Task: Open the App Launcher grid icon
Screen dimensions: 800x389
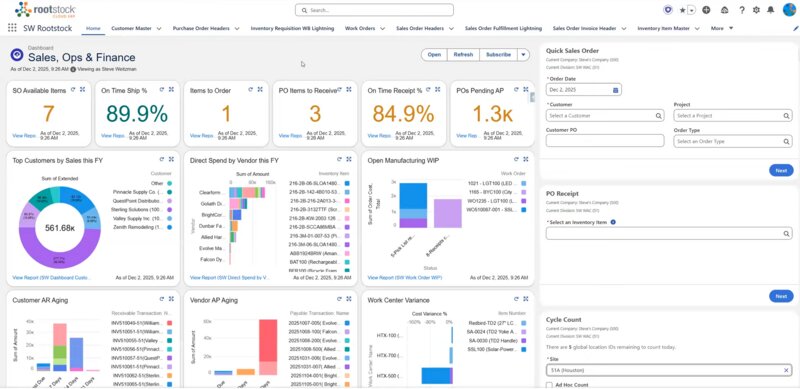Action: pos(12,29)
